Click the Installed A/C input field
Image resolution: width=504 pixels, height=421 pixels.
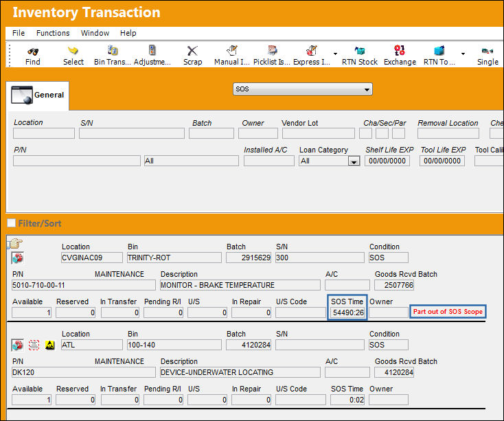269,161
